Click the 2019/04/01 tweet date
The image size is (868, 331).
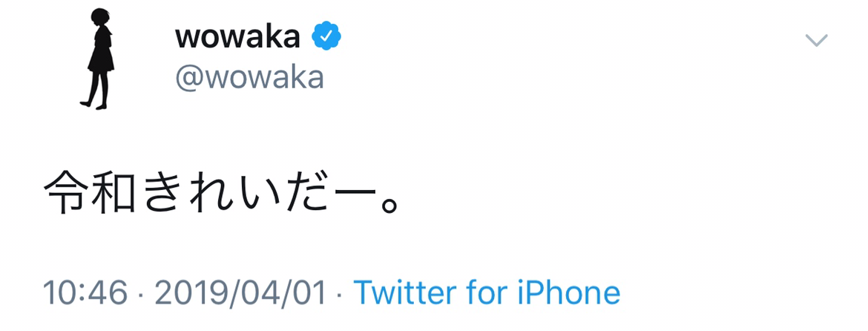click(240, 293)
